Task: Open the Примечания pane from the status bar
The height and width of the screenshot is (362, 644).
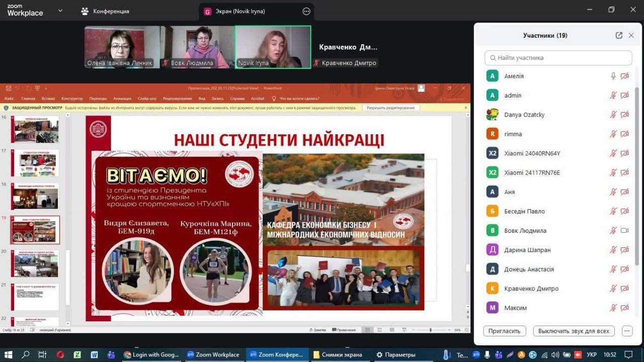Action: pyautogui.click(x=346, y=330)
